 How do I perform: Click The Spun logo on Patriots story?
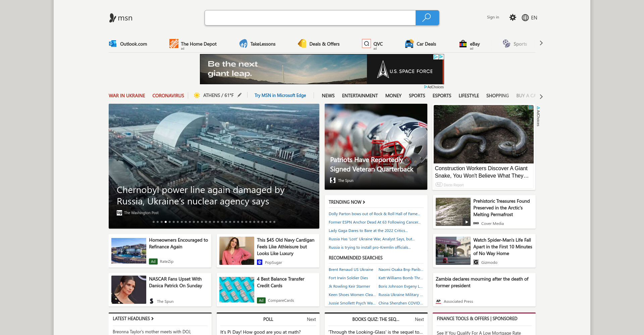[x=333, y=180]
